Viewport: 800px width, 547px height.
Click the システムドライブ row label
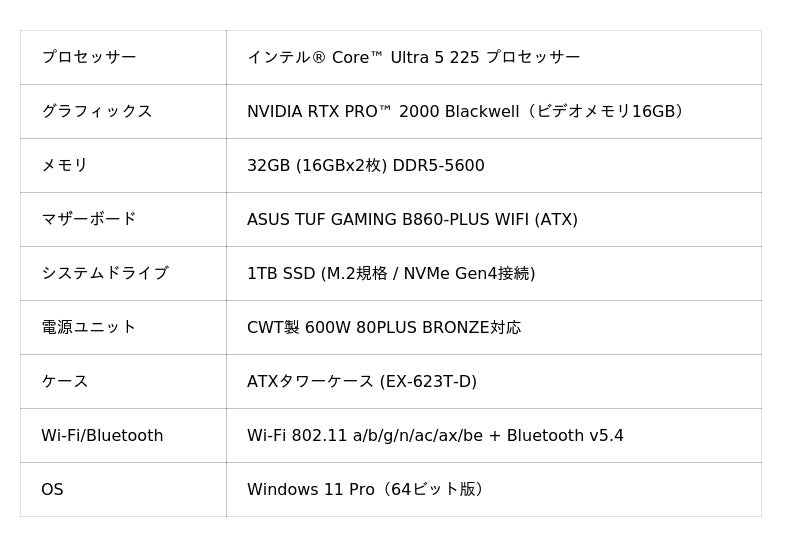(104, 274)
